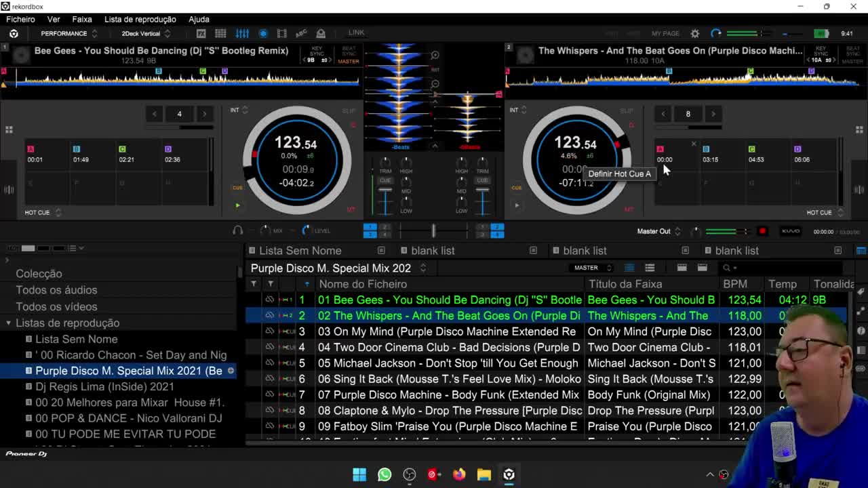The width and height of the screenshot is (868, 488).
Task: Zoom in on waveform with magnifier plus
Action: [435, 55]
